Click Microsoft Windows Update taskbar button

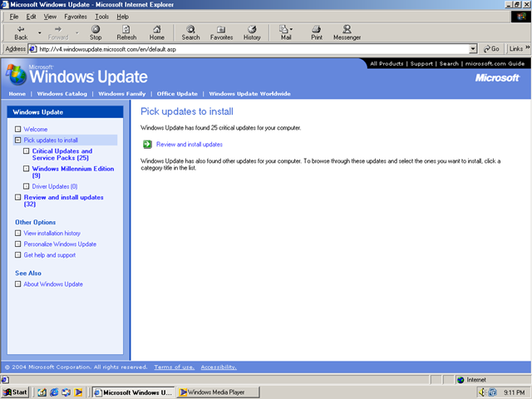click(134, 392)
